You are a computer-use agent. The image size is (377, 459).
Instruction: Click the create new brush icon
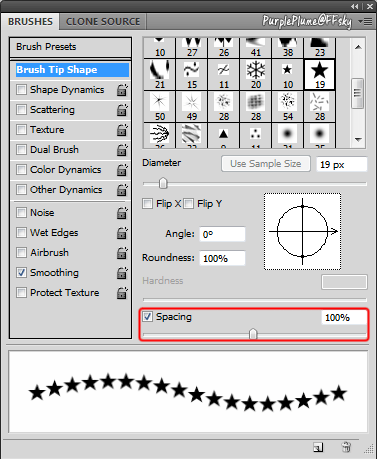(x=318, y=447)
